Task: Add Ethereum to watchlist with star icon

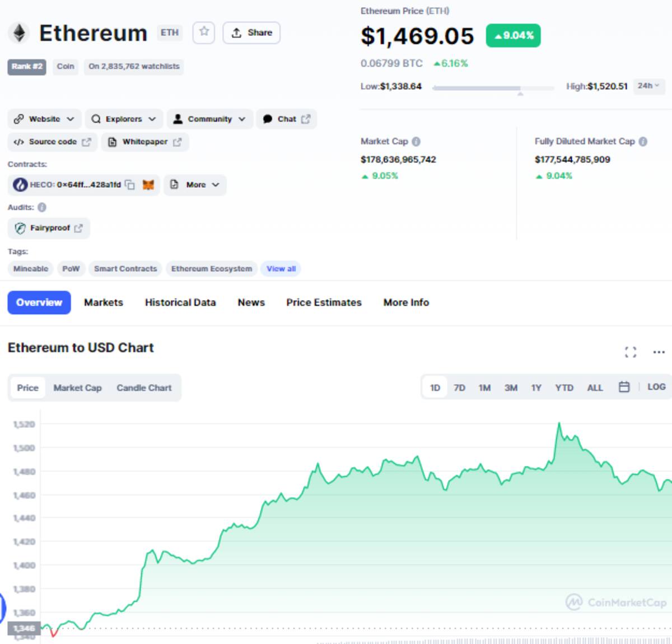Action: point(204,32)
